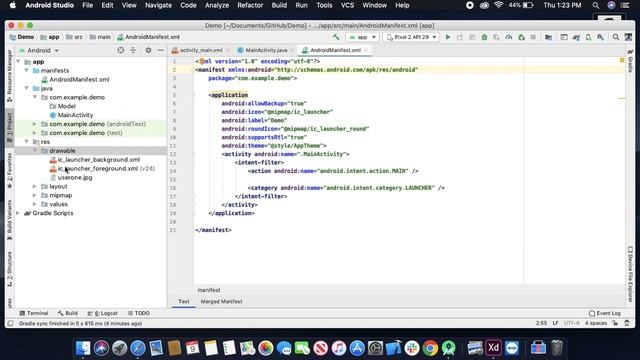This screenshot has height=360, width=640.
Task: Switch to MainActivity.java editor tab
Action: click(266, 50)
